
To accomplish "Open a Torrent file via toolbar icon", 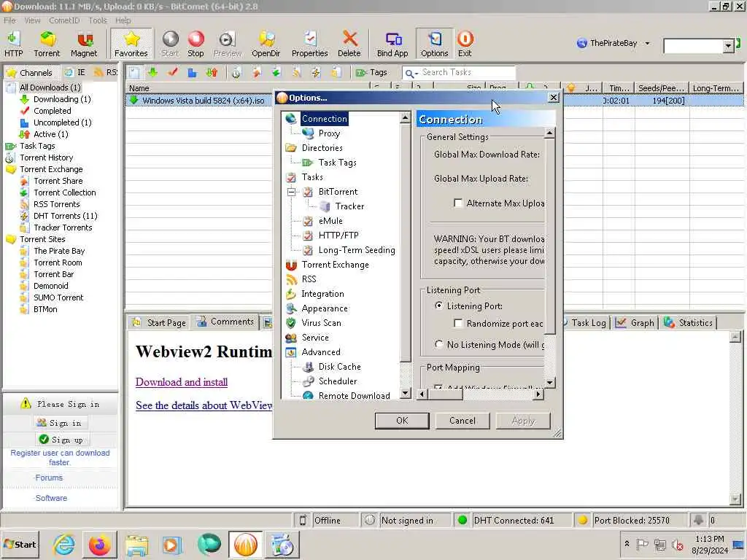I will coord(47,44).
